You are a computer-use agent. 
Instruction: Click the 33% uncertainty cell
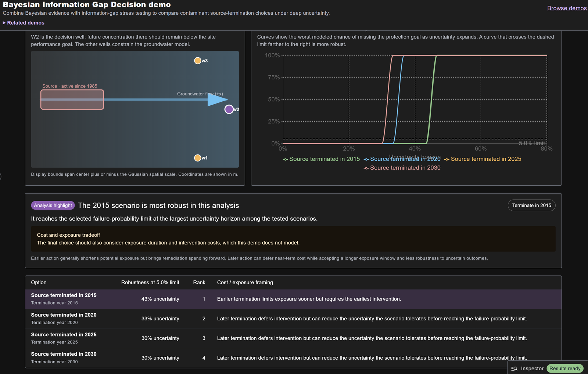160,319
